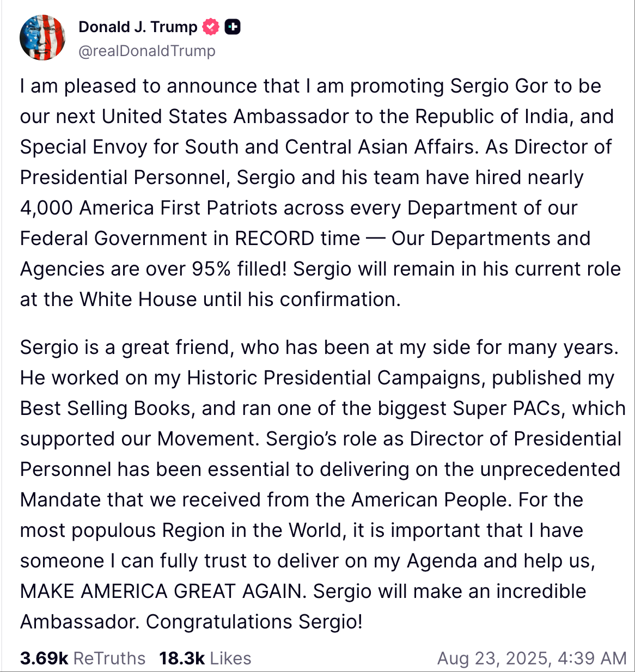
Task: Open the Donald J. Trump profile name
Action: pyautogui.click(x=138, y=27)
